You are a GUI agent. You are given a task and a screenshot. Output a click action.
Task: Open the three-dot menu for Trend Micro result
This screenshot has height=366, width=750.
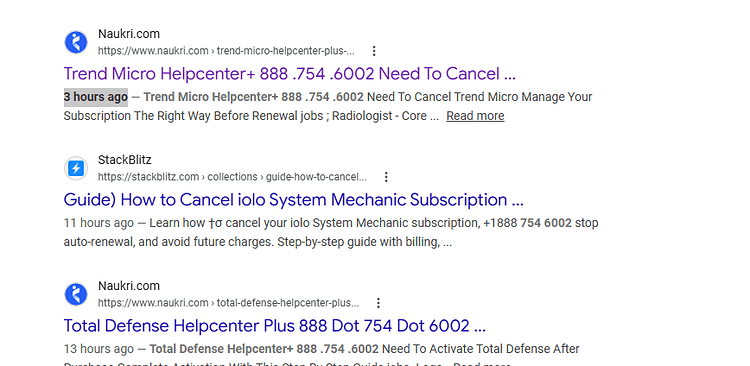point(375,51)
